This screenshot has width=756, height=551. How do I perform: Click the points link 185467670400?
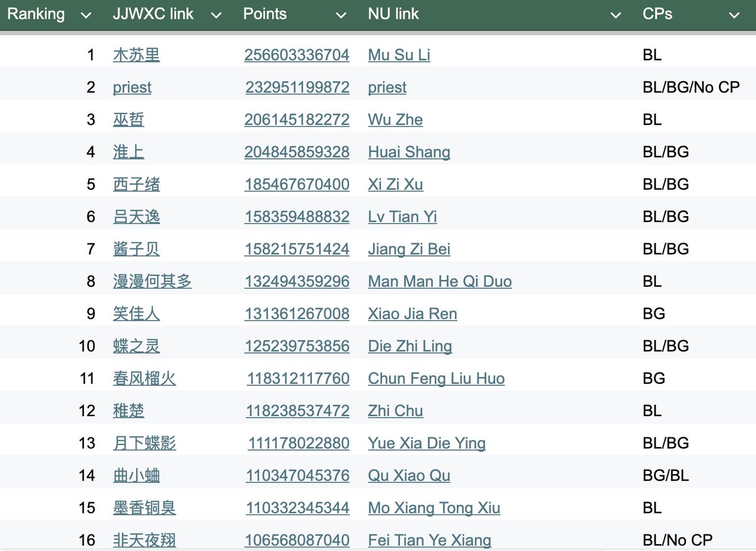297,184
